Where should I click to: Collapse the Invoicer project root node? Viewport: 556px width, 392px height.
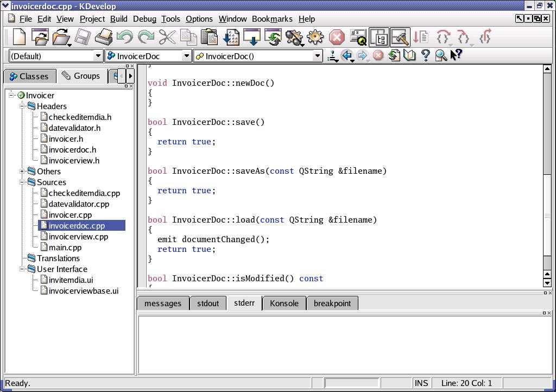[11, 95]
